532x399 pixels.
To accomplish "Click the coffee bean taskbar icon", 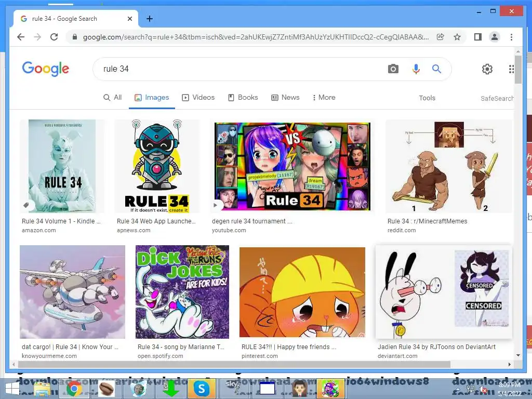I will click(x=106, y=389).
